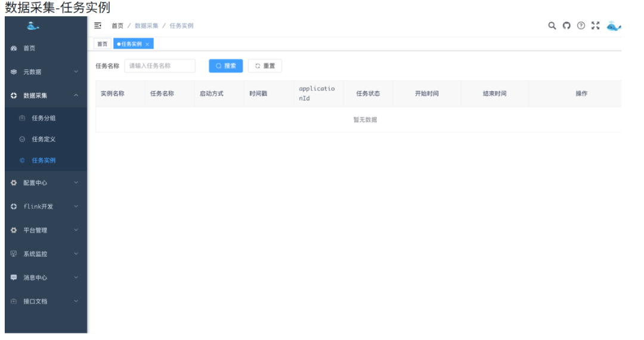
Task: Open the 任务定义 submenu item
Action: (45, 139)
